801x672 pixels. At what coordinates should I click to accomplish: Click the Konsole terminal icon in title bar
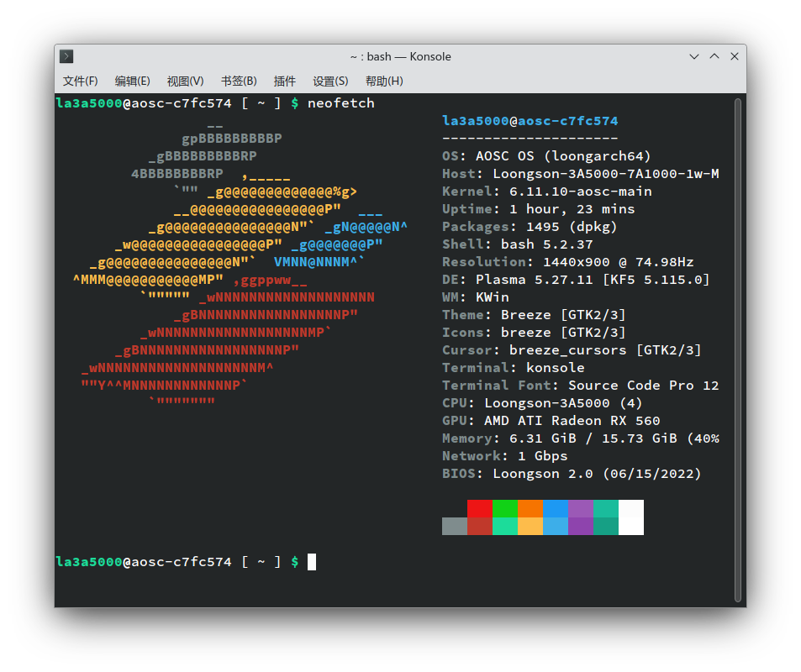pyautogui.click(x=66, y=56)
